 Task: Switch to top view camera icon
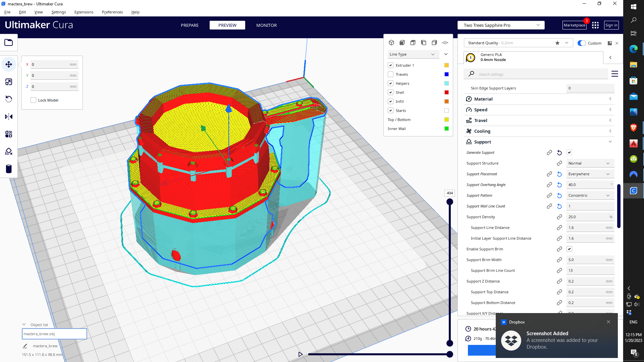(413, 43)
